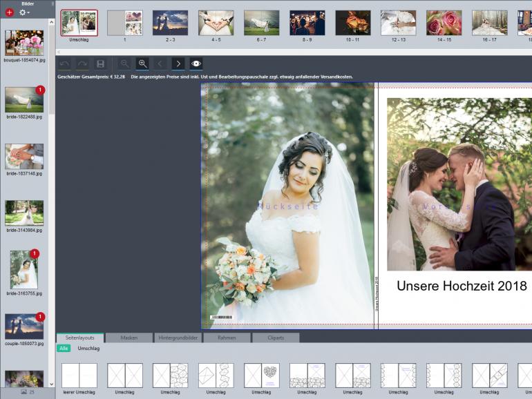Click the redo arrow in toolbar
532x399 pixels.
82,64
